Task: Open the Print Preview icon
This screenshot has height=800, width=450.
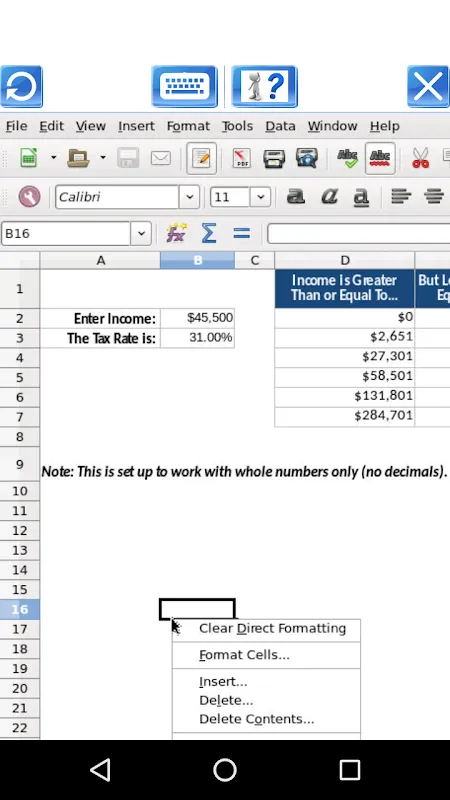Action: pos(307,158)
